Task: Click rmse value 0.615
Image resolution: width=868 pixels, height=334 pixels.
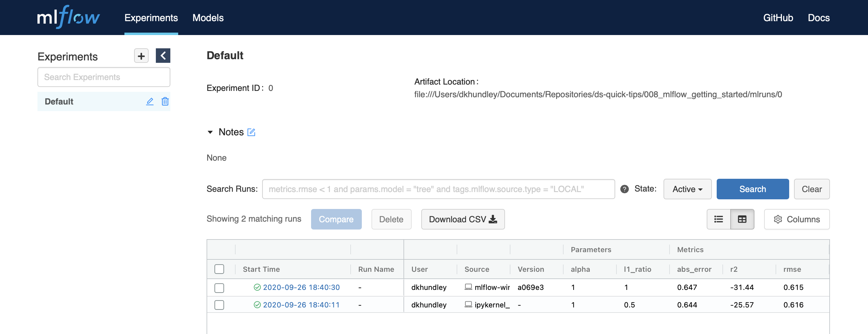Action: tap(793, 287)
